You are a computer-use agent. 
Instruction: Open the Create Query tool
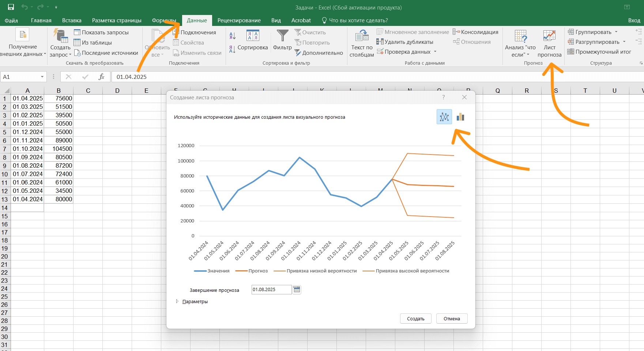60,43
